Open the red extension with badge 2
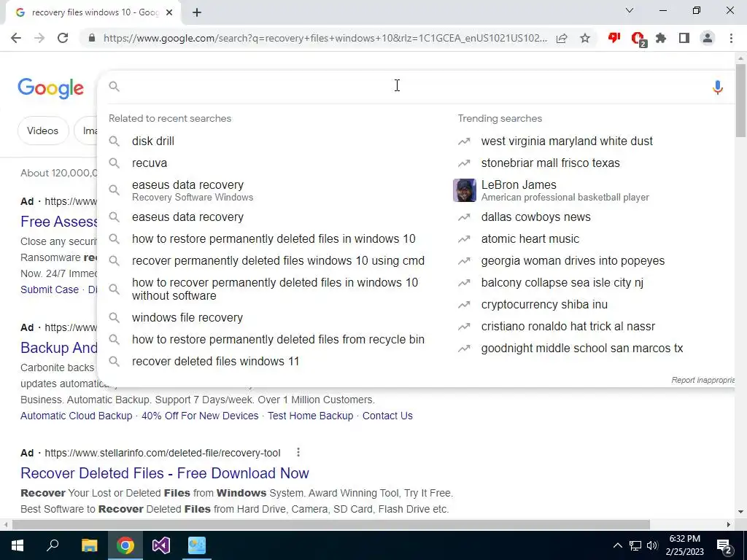This screenshot has height=560, width=747. tap(638, 39)
